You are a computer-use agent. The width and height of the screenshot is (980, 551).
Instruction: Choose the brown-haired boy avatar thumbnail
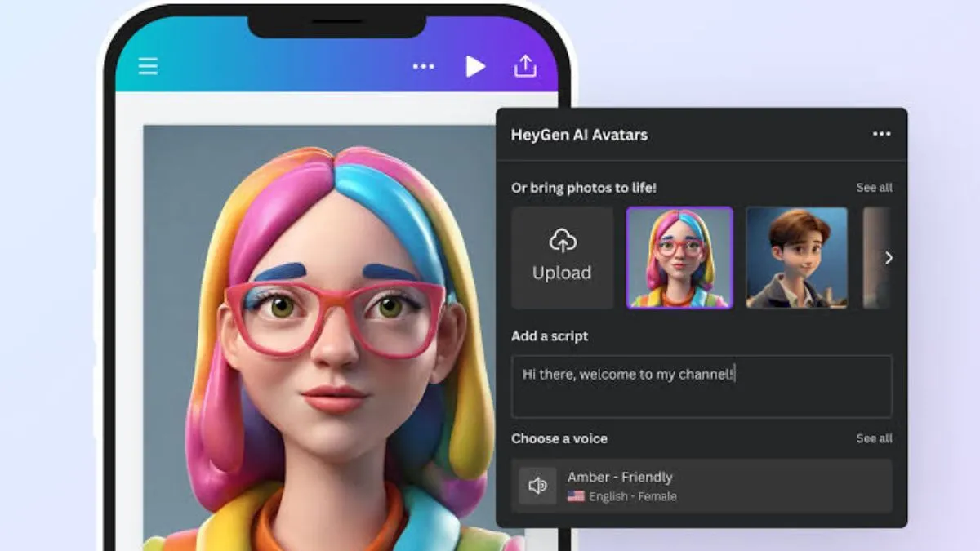(796, 257)
